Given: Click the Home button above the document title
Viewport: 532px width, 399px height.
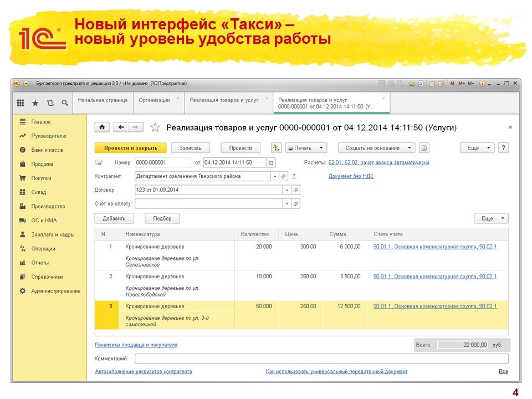Looking at the screenshot, I should [x=101, y=127].
